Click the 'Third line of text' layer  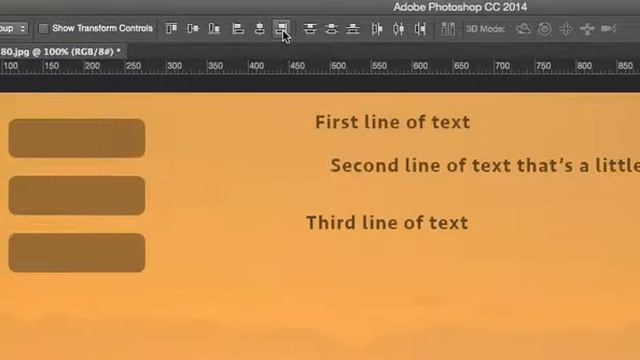pos(387,222)
